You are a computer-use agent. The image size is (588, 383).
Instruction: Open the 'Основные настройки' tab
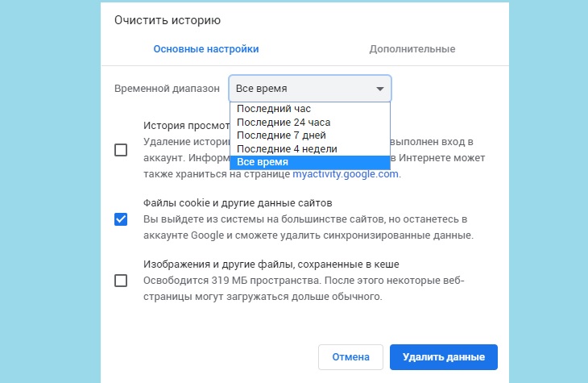(x=206, y=49)
